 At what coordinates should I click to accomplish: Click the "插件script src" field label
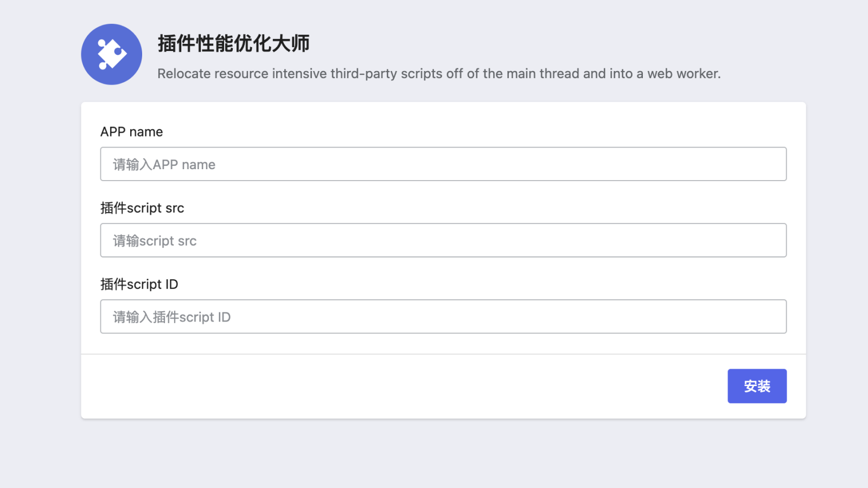142,208
